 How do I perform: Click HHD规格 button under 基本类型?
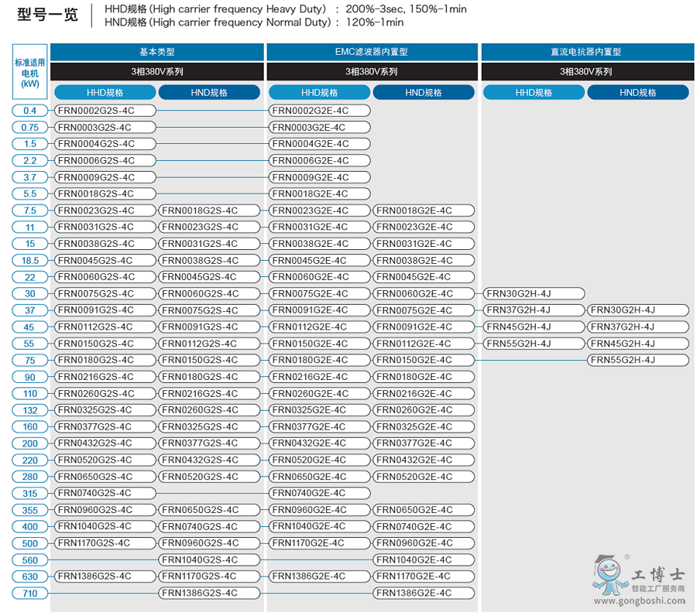tap(105, 92)
